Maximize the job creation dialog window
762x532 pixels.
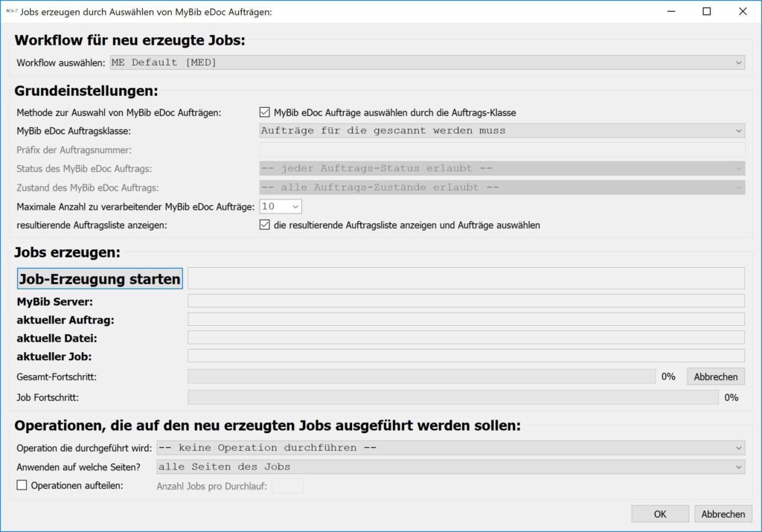pos(706,11)
